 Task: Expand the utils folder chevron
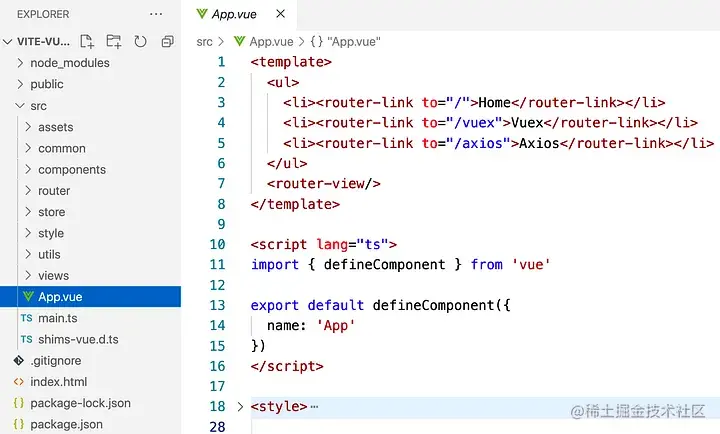click(28, 254)
